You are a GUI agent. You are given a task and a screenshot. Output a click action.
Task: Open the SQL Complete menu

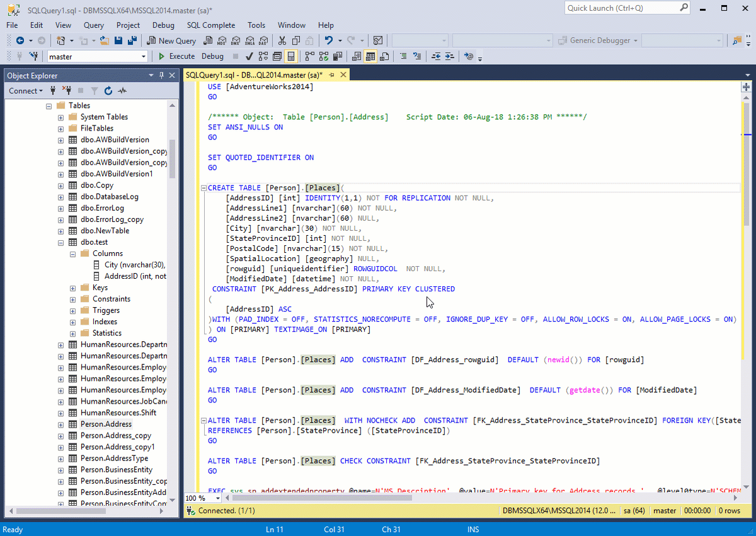(x=210, y=25)
